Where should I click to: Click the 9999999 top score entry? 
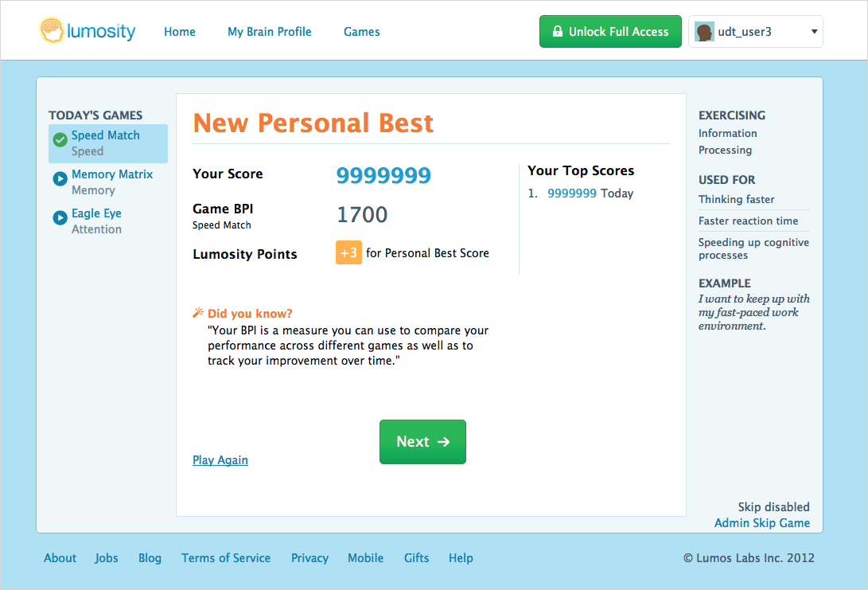tap(572, 193)
